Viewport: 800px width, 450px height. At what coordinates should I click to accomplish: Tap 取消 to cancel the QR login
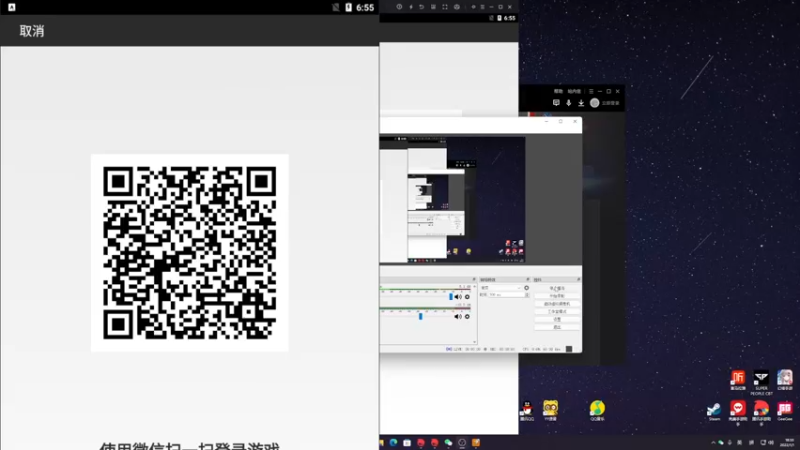pyautogui.click(x=32, y=31)
